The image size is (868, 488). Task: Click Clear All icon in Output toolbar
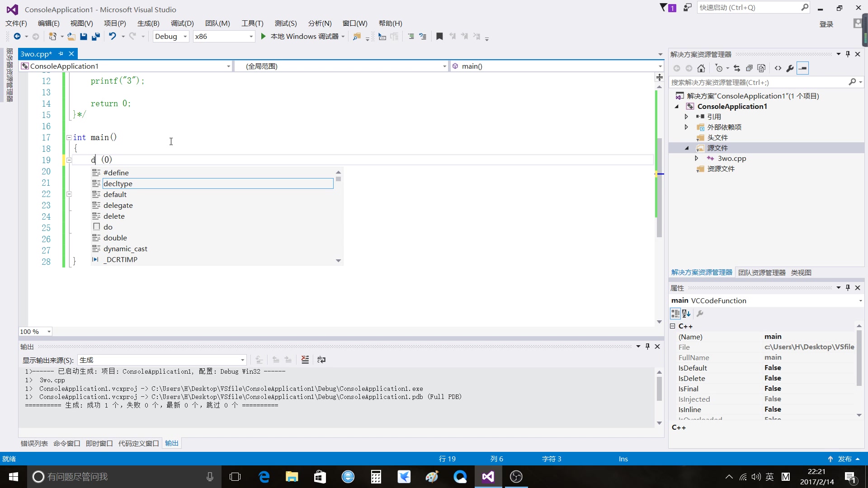click(x=305, y=360)
